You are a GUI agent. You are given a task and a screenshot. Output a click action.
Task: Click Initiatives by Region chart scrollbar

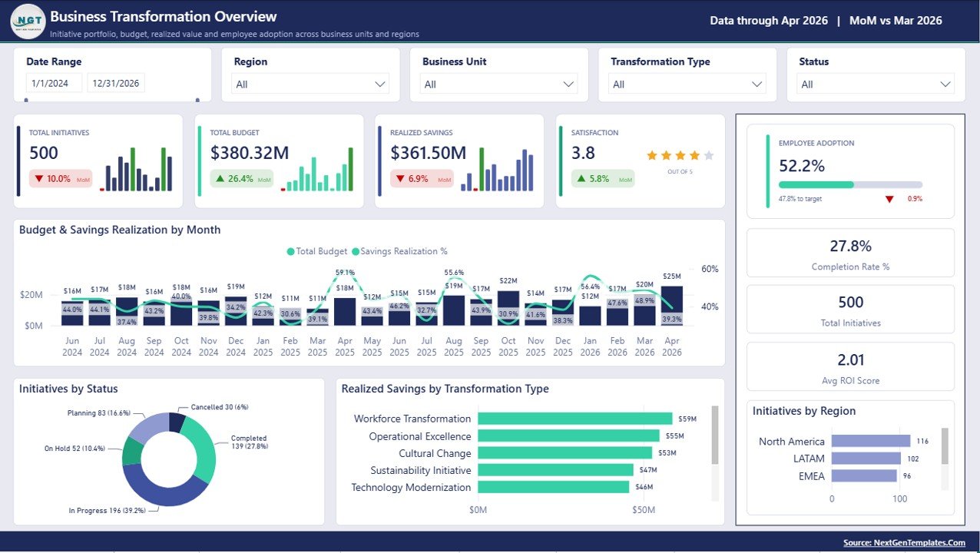(x=945, y=446)
